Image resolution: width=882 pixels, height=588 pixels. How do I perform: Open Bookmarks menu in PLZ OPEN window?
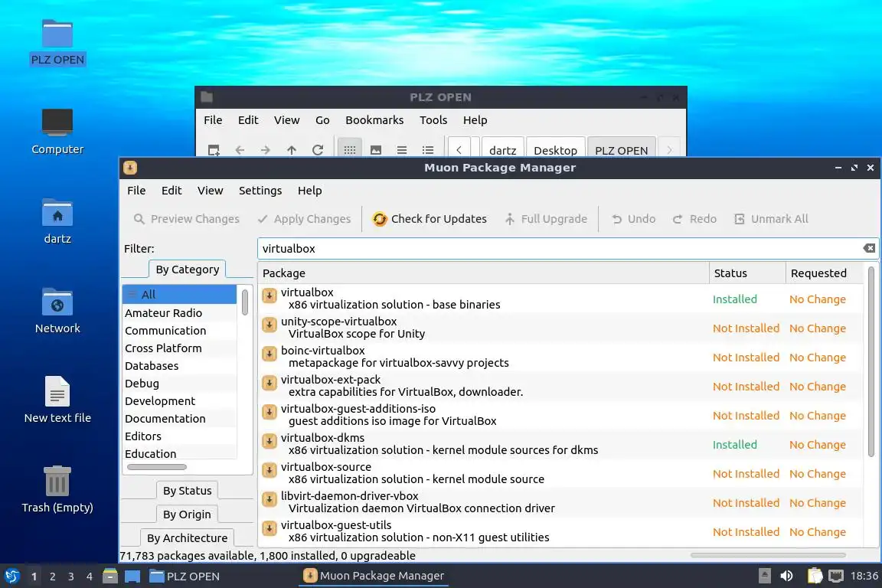(x=374, y=120)
